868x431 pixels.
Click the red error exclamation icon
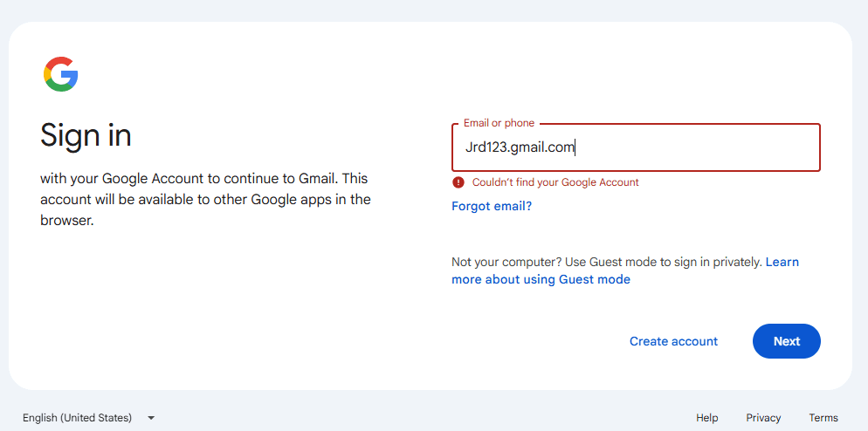tap(458, 182)
